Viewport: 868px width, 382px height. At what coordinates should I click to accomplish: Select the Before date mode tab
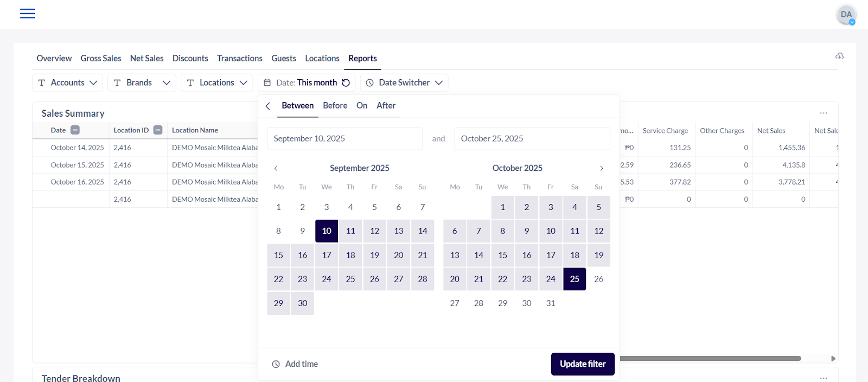click(335, 106)
